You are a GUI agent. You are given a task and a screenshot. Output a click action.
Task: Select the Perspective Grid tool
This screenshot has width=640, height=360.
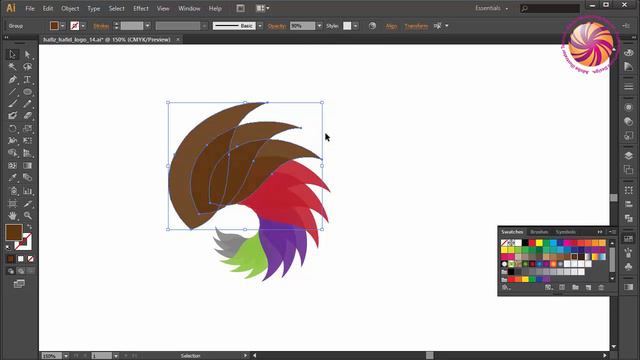click(27, 153)
